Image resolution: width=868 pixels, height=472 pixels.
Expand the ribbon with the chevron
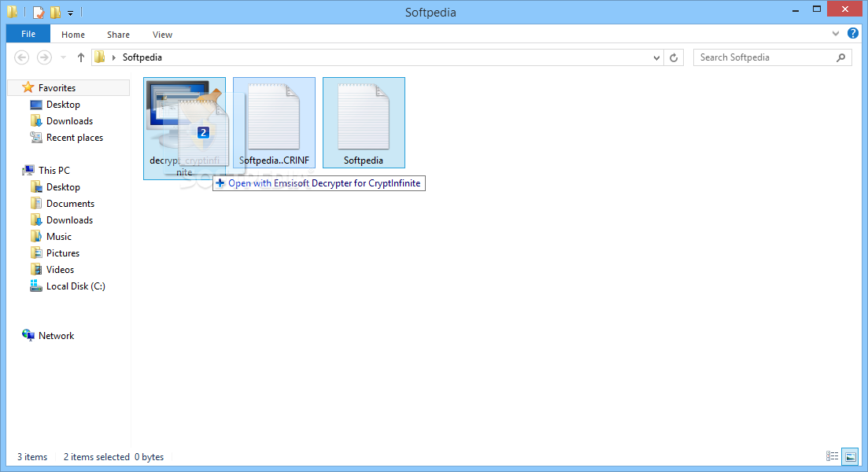(x=835, y=34)
